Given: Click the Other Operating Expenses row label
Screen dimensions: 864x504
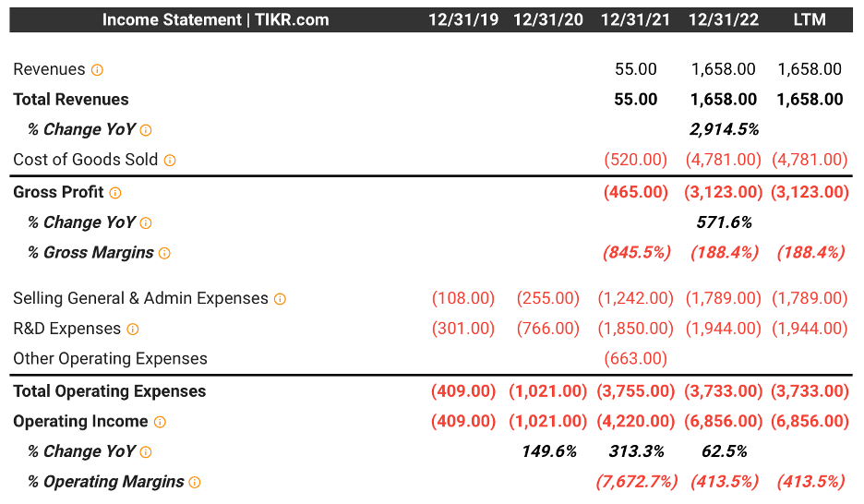Looking at the screenshot, I should pyautogui.click(x=110, y=359).
